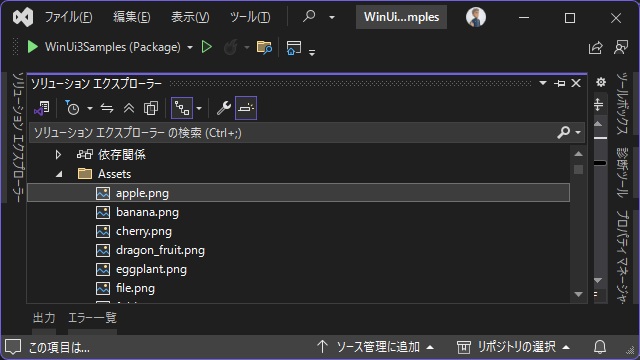Collapse the Assets folder

coord(59,174)
